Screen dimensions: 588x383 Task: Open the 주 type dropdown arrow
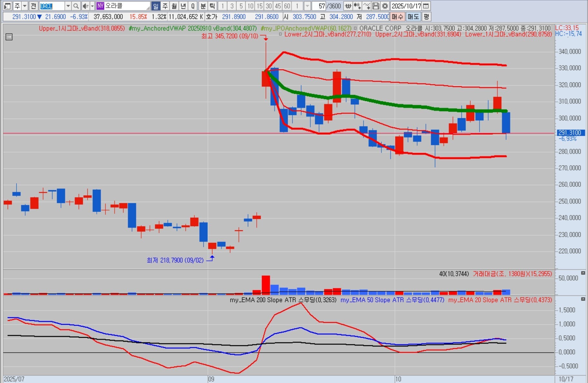[24, 6]
